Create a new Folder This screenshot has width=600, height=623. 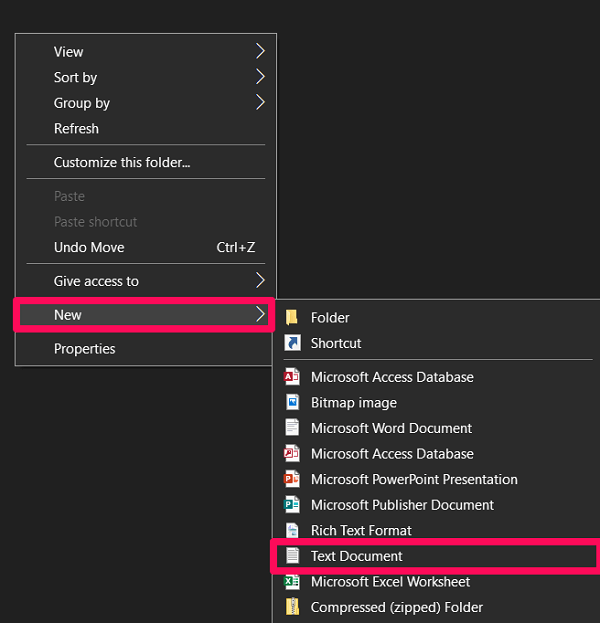click(437, 317)
